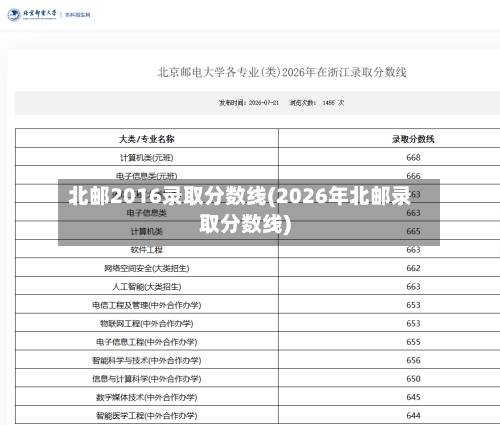Select 人工智能(大类招生) row name

click(x=147, y=287)
